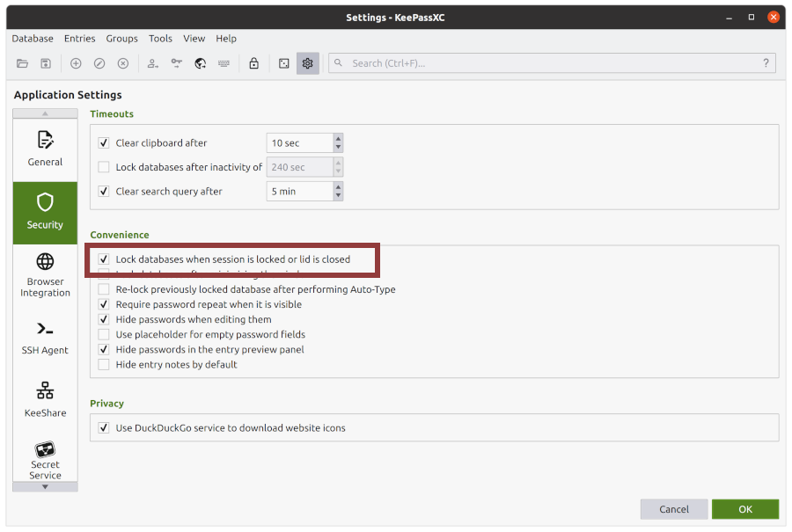
Task: Uncheck 'Use DuckDuckGo service to download website icons'
Action: tap(103, 428)
